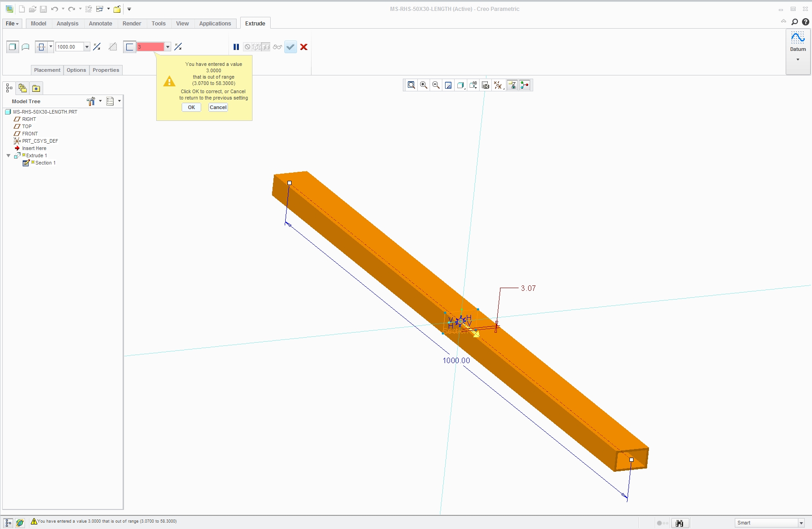812x529 pixels.
Task: Open the extrude depth value dropdown
Action: pos(87,47)
